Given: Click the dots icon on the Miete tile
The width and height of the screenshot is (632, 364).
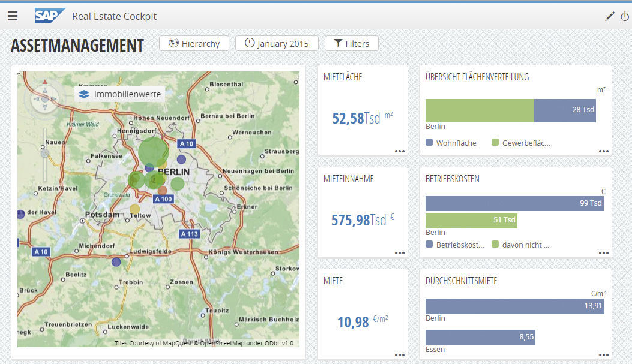Looking at the screenshot, I should coord(400,354).
